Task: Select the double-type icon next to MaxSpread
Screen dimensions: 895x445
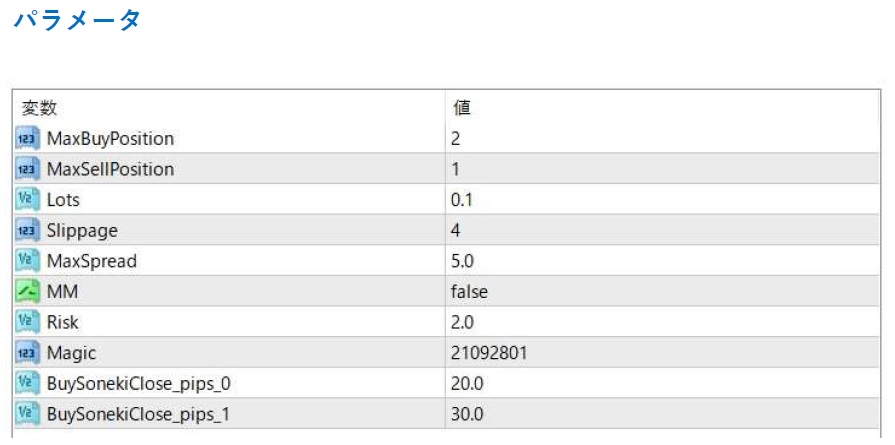Action: pyautogui.click(x=27, y=261)
